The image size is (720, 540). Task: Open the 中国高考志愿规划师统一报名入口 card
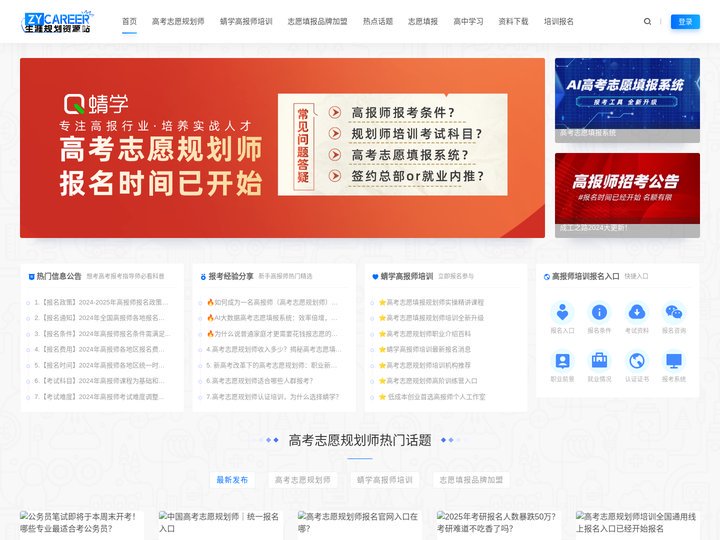pos(221,523)
